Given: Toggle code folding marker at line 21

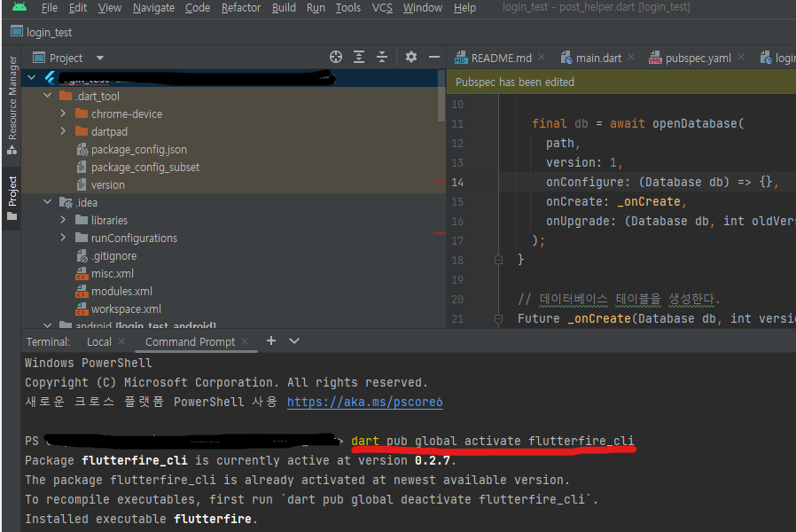Looking at the screenshot, I should [498, 319].
